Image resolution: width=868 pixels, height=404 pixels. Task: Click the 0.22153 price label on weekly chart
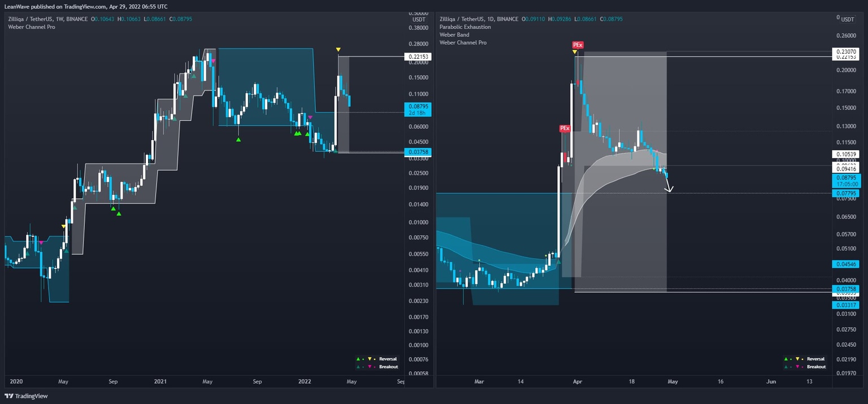coord(418,57)
